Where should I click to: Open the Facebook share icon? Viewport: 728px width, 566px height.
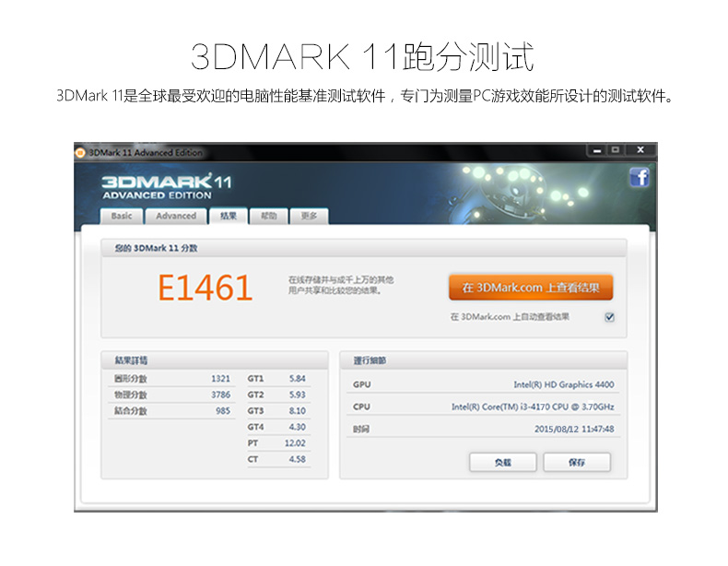(640, 177)
